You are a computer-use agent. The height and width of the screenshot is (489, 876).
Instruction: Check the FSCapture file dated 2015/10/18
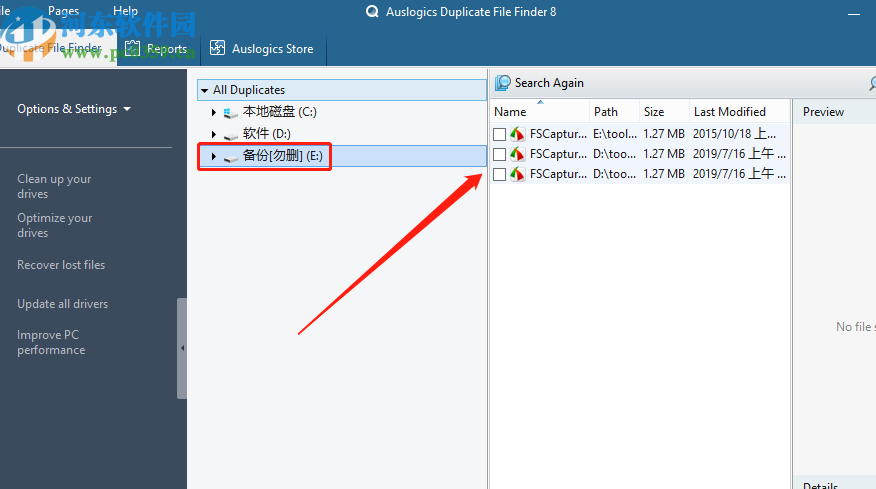tap(499, 134)
